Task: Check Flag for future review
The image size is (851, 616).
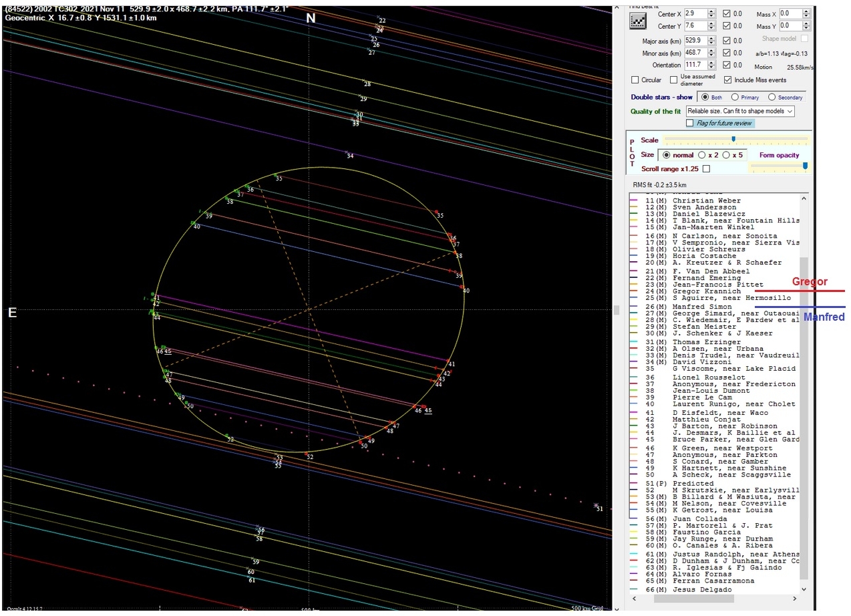Action: tap(690, 123)
